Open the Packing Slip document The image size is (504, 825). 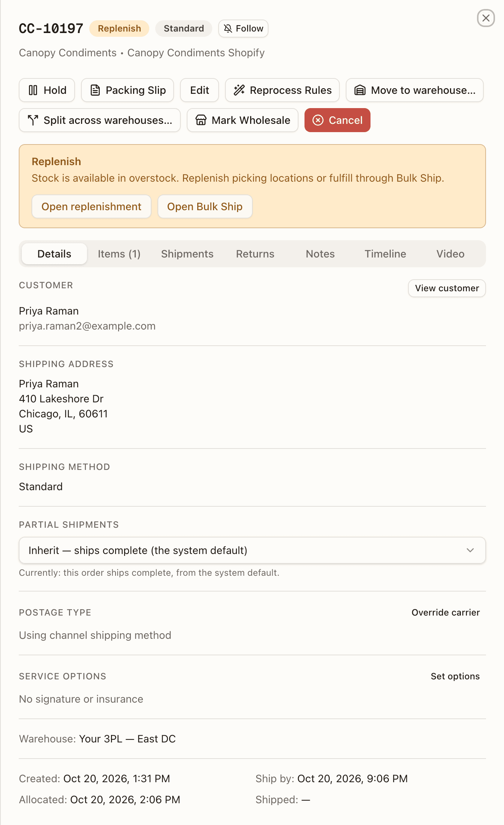point(127,90)
